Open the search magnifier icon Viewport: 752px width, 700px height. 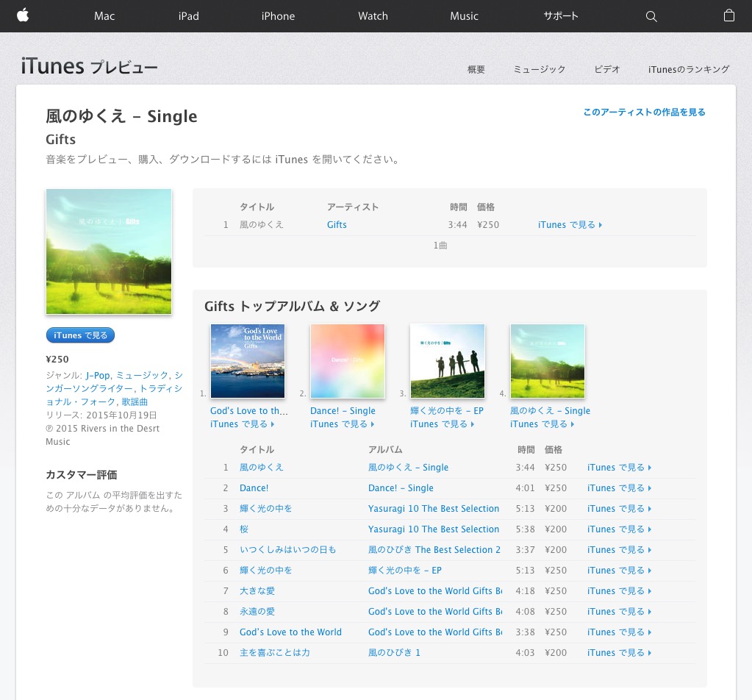651,16
